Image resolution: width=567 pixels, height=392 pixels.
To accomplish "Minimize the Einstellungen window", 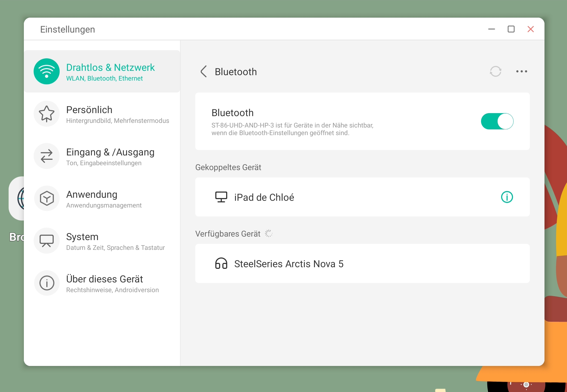I will pyautogui.click(x=491, y=29).
